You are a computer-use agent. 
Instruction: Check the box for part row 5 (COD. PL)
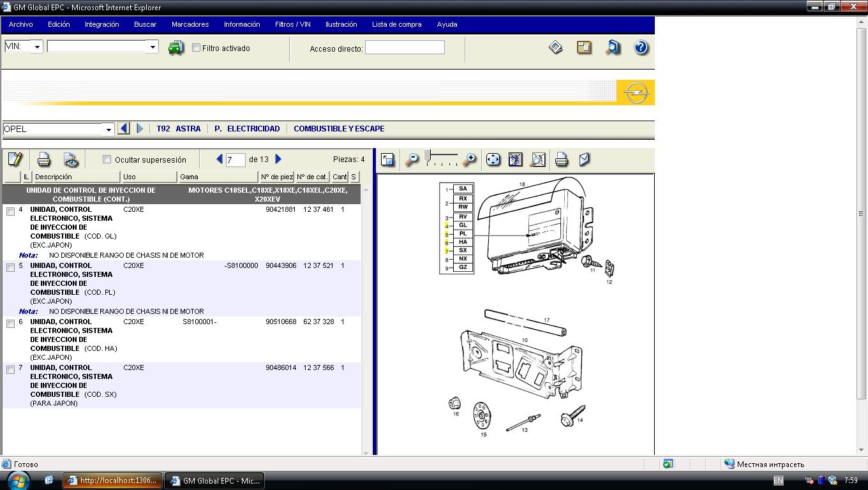(x=10, y=268)
